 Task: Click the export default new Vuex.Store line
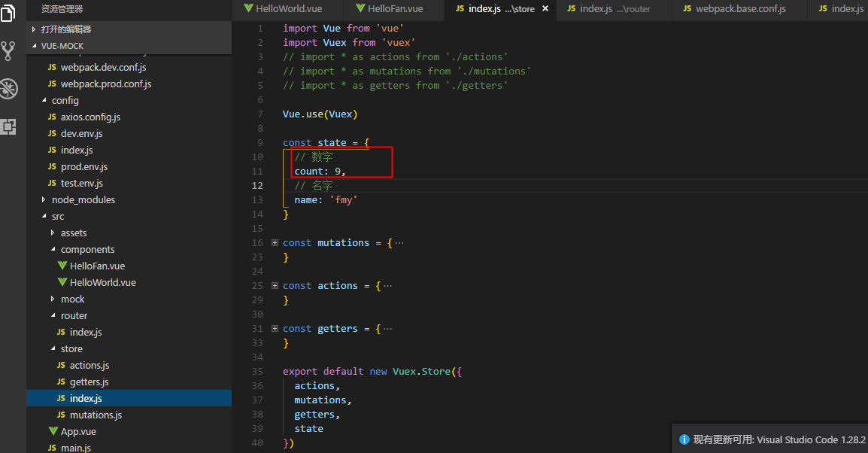(x=372, y=372)
